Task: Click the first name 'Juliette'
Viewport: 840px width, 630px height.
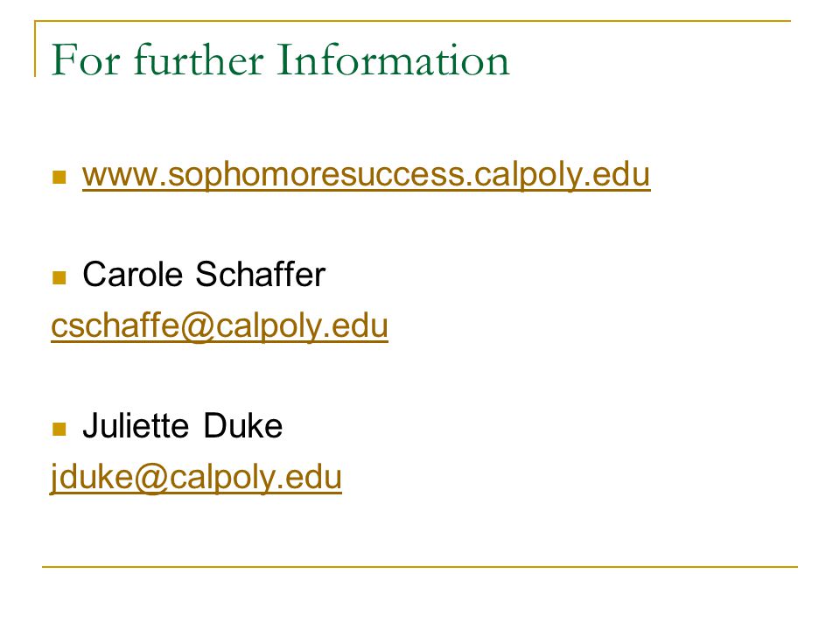Action: (136, 426)
